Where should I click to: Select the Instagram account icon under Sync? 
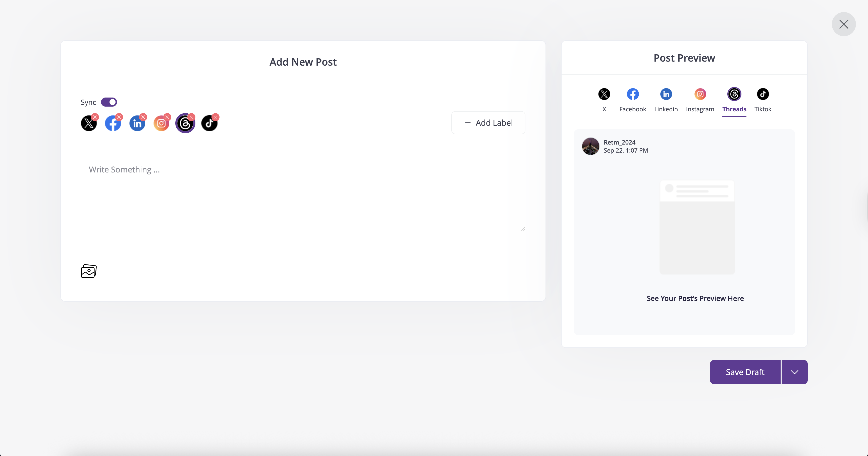161,123
